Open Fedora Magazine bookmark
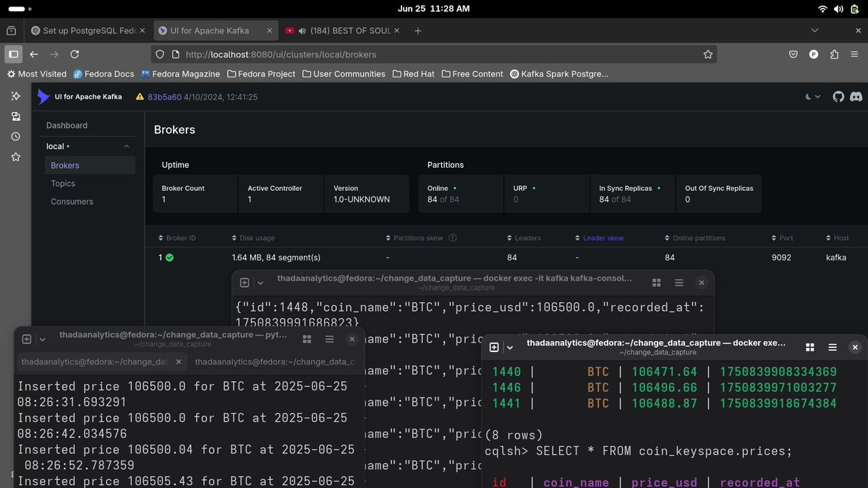Screen dimensions: 868x488 pos(181,74)
